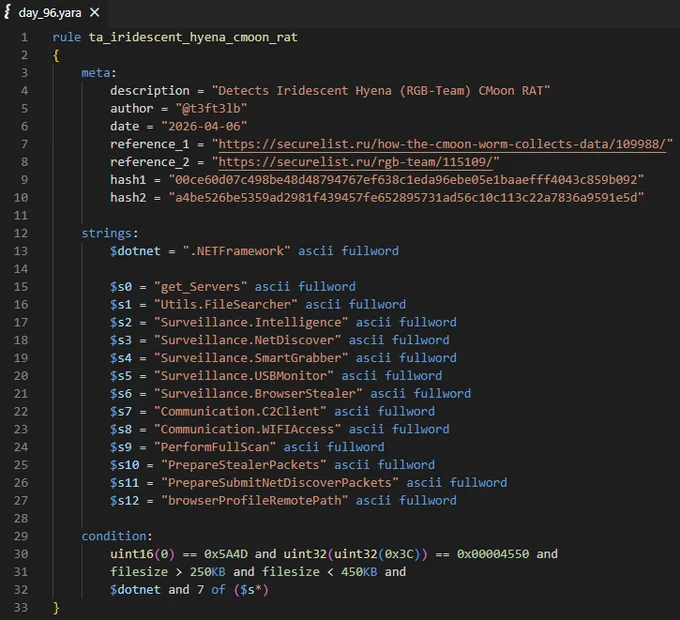680x620 pixels.
Task: Click line number 29 in gutter
Action: [21, 536]
